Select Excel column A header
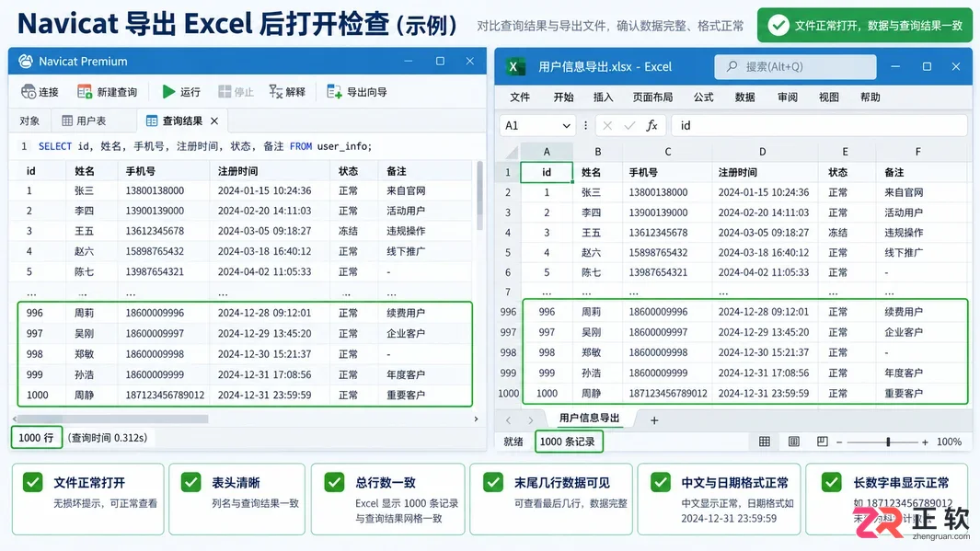 [x=547, y=152]
